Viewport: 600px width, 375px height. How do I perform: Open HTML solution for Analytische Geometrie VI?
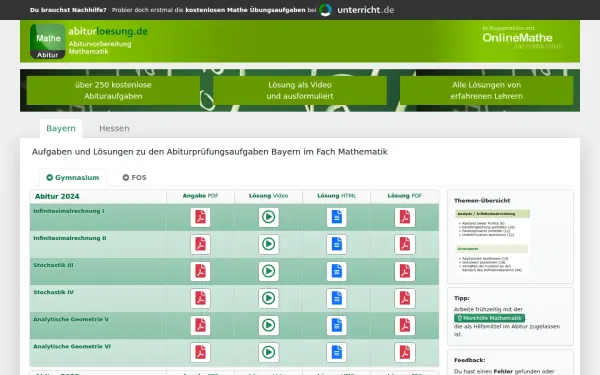tap(336, 352)
